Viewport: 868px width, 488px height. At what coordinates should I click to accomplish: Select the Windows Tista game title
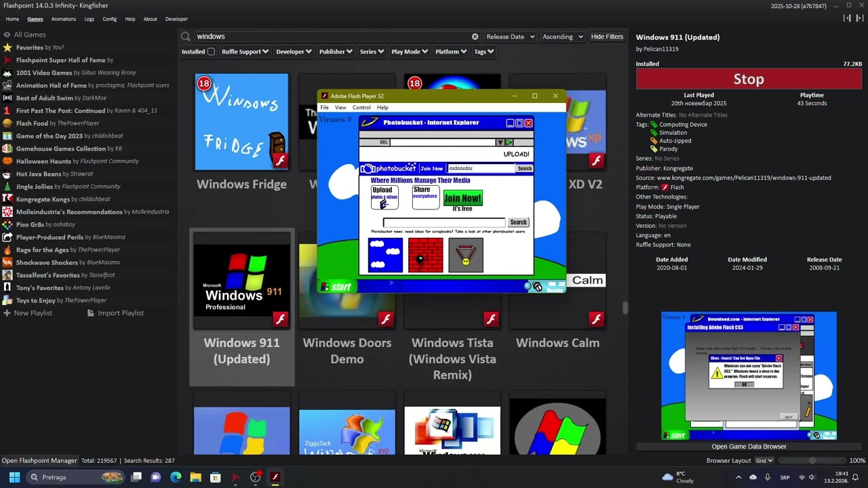452,359
